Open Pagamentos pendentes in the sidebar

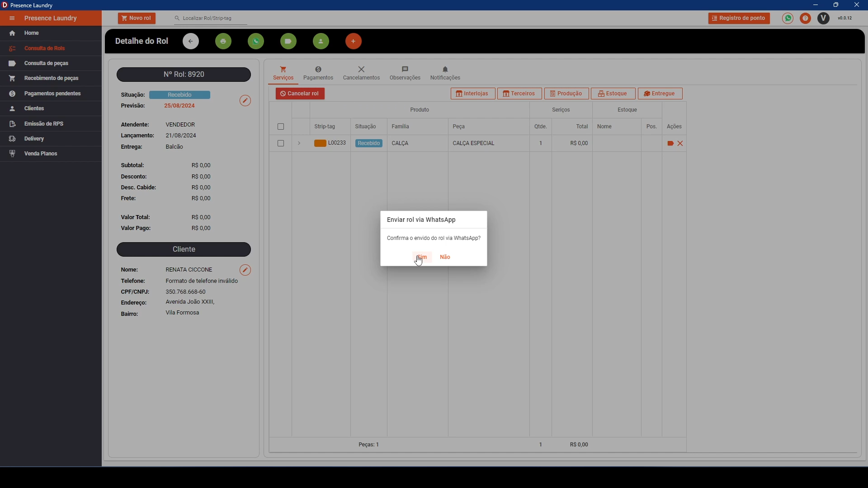pyautogui.click(x=51, y=94)
